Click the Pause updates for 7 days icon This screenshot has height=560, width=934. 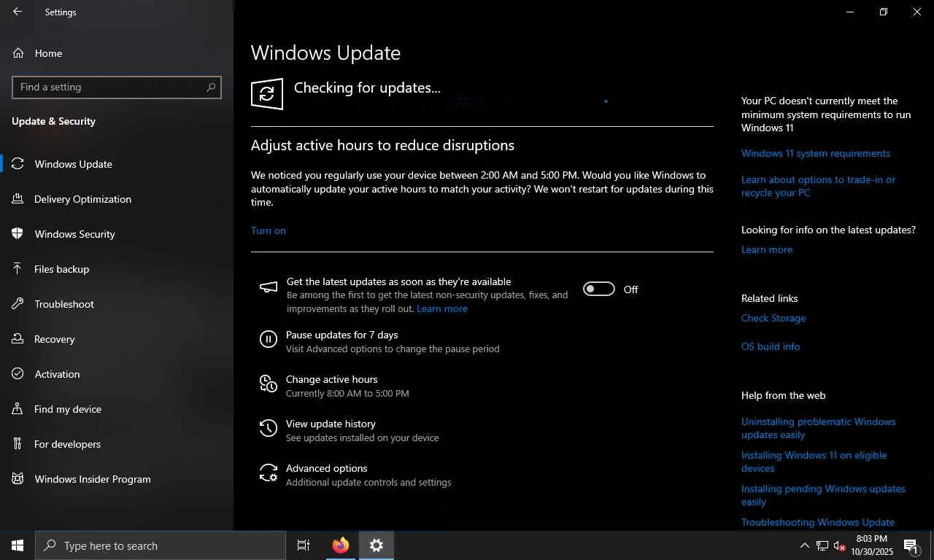coord(269,339)
